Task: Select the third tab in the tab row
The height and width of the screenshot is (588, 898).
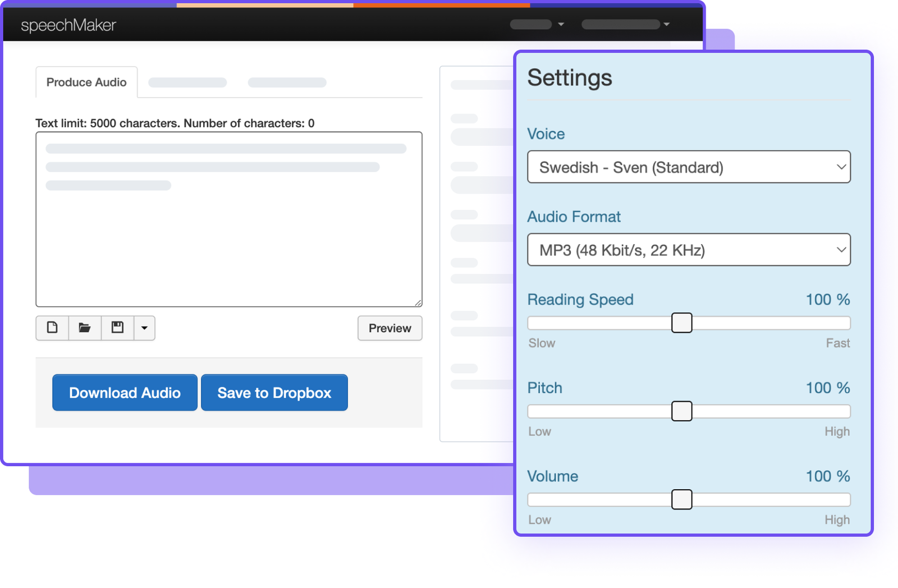Action: pyautogui.click(x=287, y=82)
